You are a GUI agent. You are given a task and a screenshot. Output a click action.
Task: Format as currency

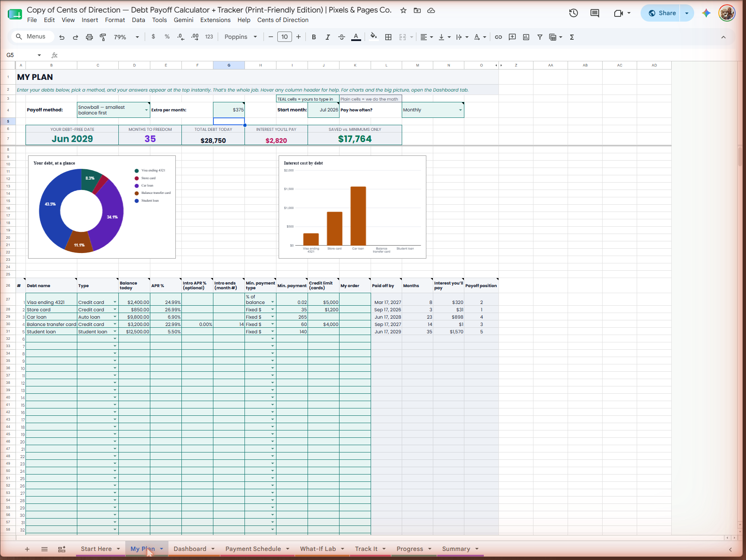153,37
